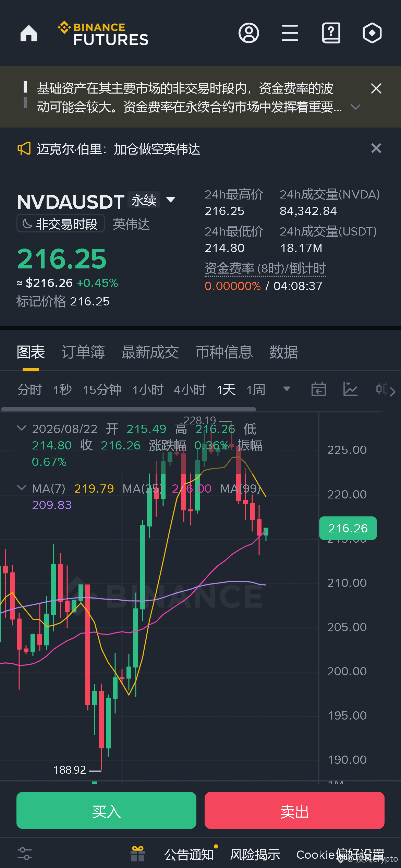Close the funding rate warning banner
Image resolution: width=401 pixels, height=868 pixels.
pyautogui.click(x=376, y=88)
